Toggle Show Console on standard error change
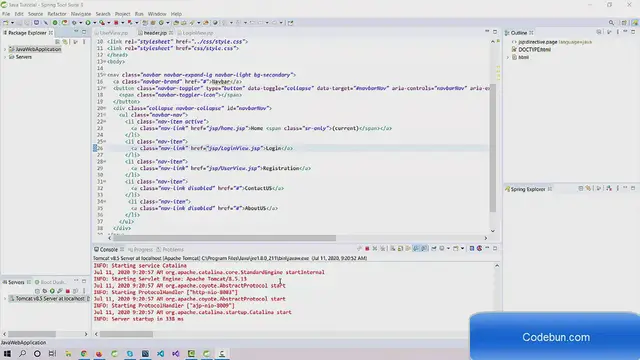Image resolution: width=640 pixels, height=360 pixels. pos(424,249)
